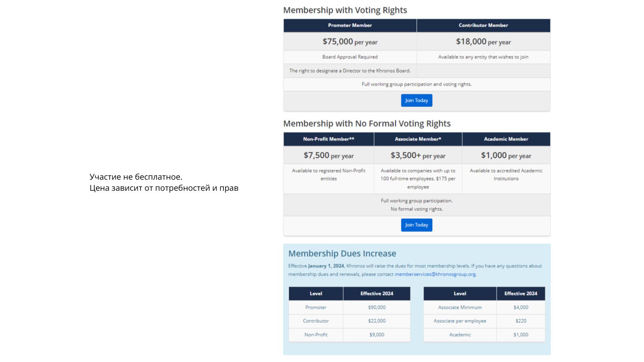Click Level header of left dues table

click(x=316, y=294)
